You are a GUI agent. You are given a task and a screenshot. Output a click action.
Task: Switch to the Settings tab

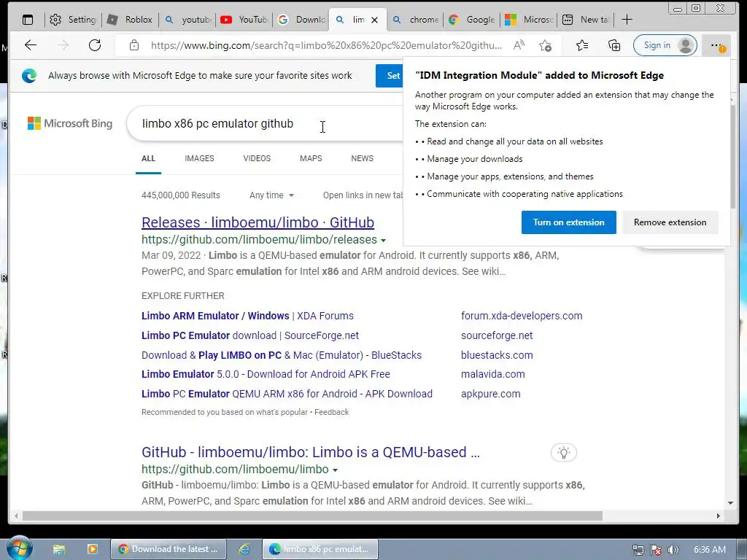point(74,20)
